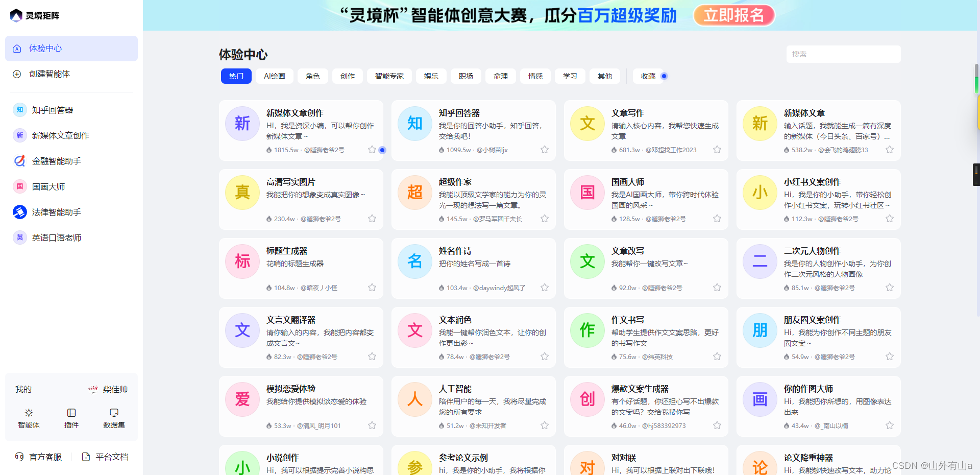Click the 搜索 search field
Image resolution: width=980 pixels, height=475 pixels.
(x=843, y=54)
